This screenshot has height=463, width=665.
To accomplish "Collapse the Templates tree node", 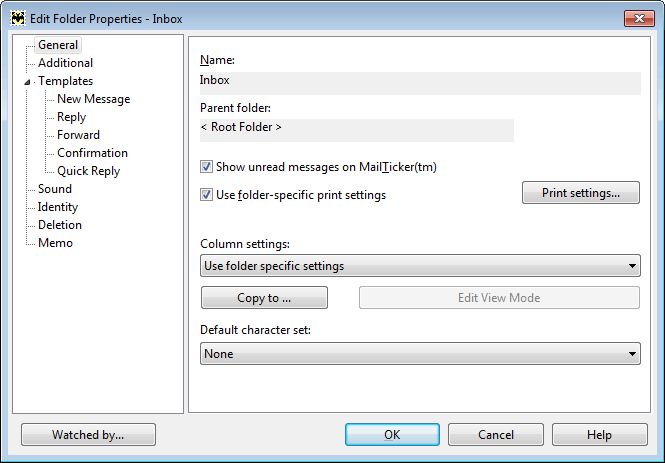I will click(27, 82).
